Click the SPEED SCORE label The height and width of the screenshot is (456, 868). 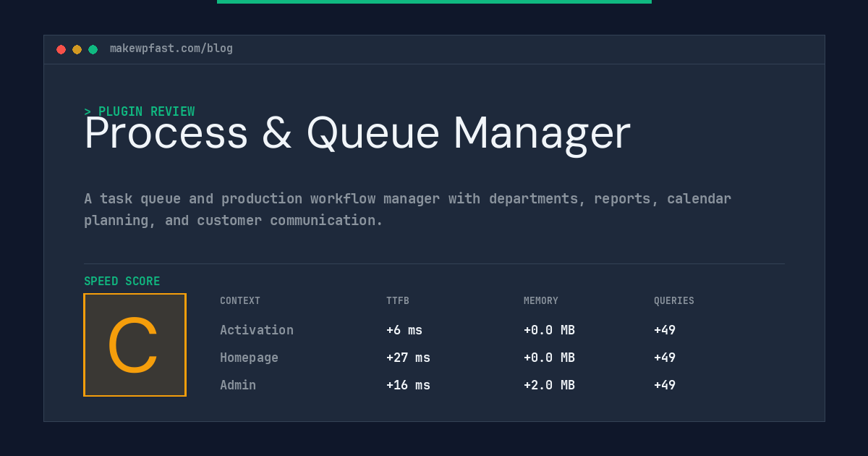(x=122, y=282)
